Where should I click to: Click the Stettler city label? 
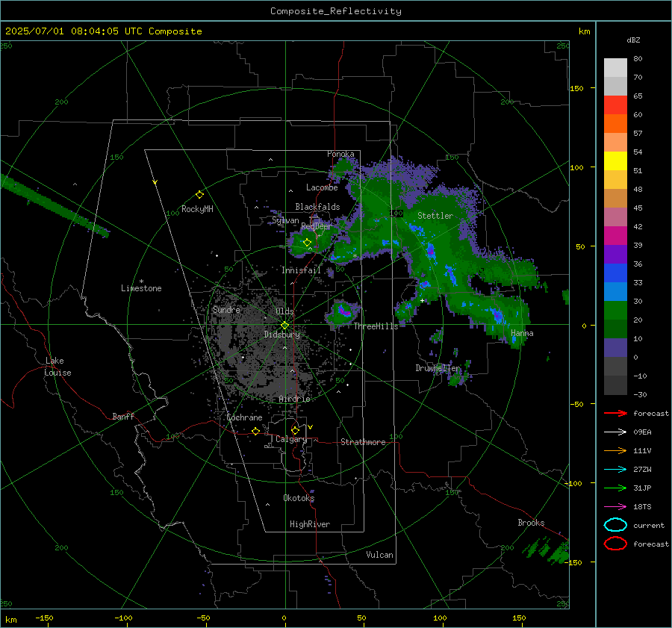pos(435,216)
